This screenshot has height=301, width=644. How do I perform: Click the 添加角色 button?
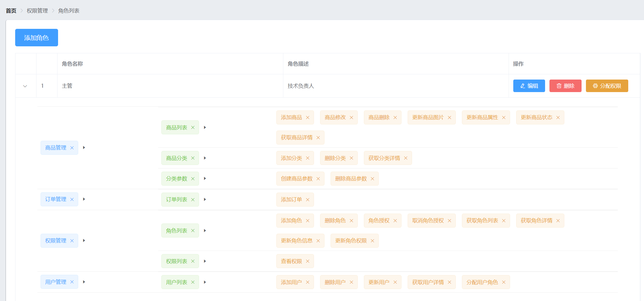(x=36, y=38)
